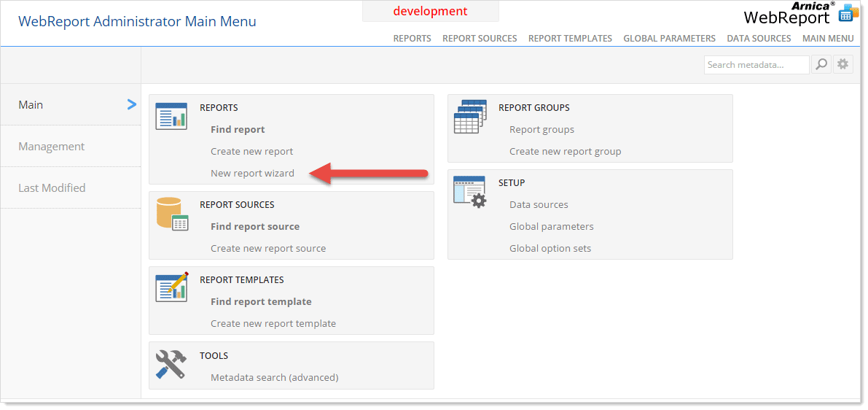Focus the Search metadata input field
868x410 pixels.
pos(756,65)
